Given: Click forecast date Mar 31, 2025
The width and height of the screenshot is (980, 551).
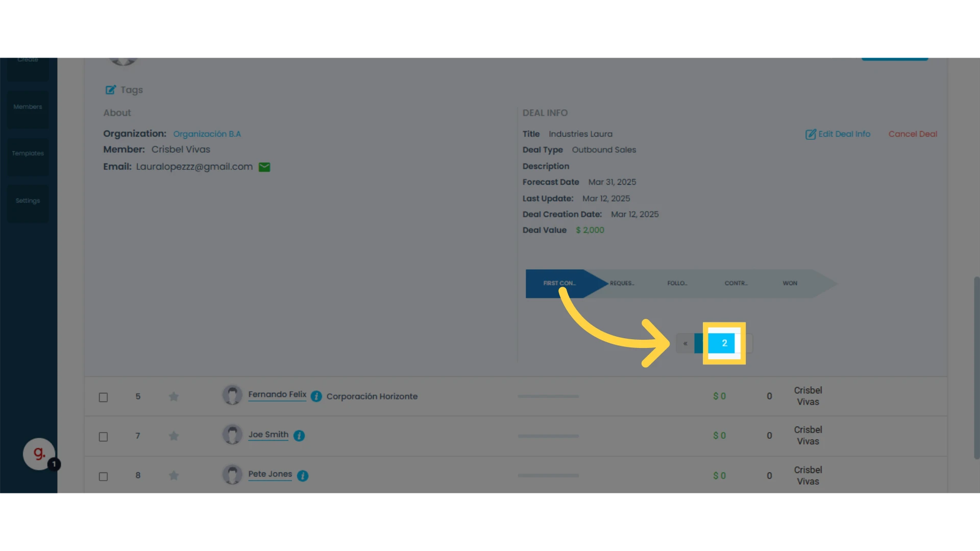Looking at the screenshot, I should 612,182.
